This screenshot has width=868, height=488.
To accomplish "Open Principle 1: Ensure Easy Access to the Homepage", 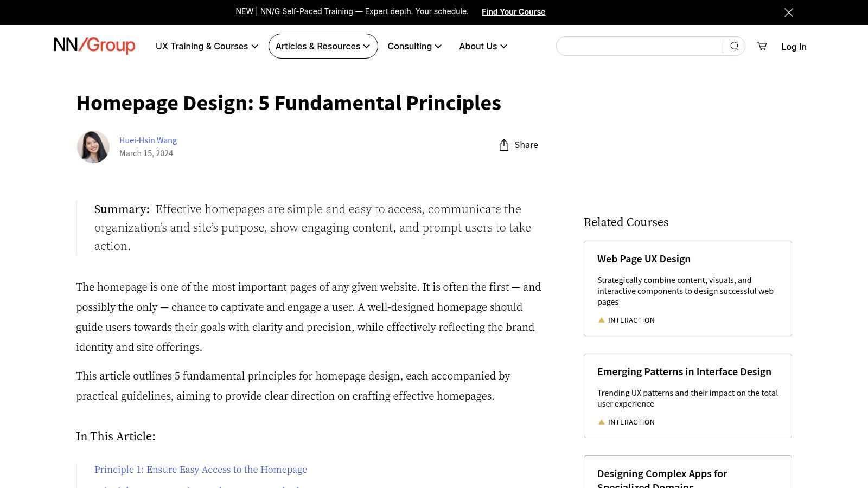I will click(201, 470).
